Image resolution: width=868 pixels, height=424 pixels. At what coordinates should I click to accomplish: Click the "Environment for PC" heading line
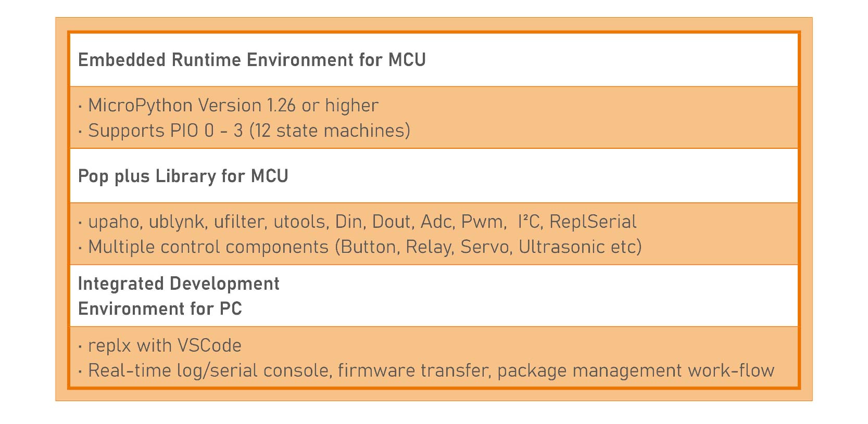160,309
